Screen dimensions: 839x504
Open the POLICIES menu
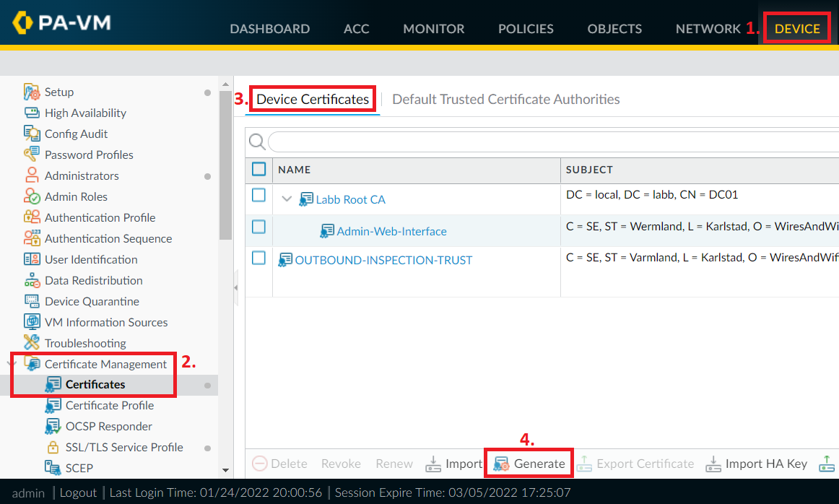526,28
